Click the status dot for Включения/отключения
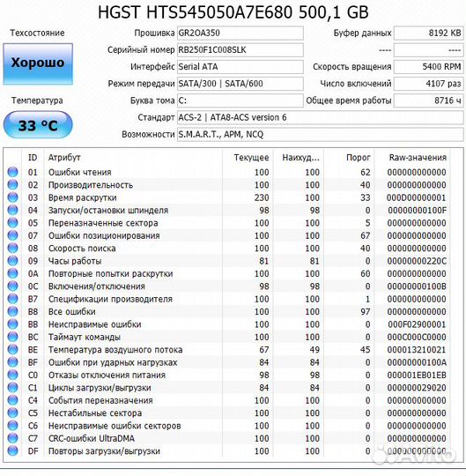 click(x=12, y=286)
